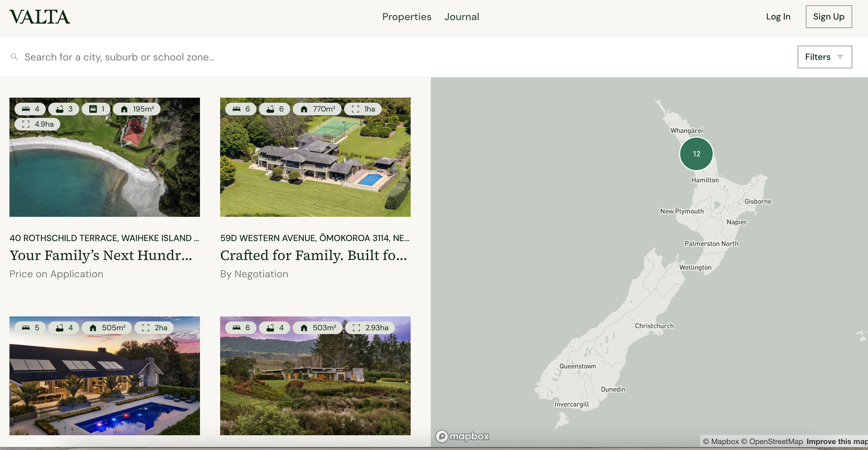Click the 770m² floor area house icon
The height and width of the screenshot is (450, 868).
(x=304, y=109)
